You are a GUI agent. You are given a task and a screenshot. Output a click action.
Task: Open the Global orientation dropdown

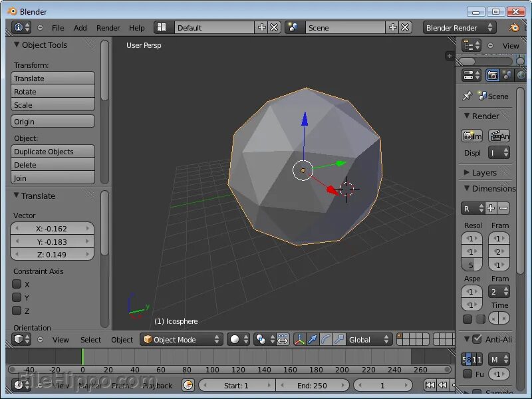369,339
